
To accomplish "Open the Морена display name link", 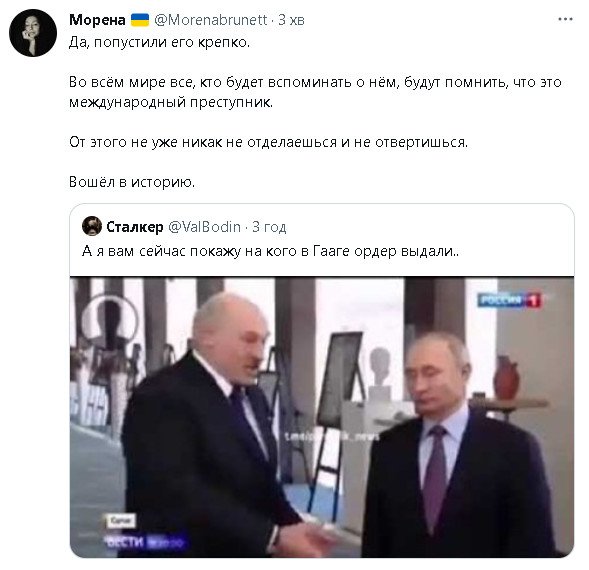I will [x=97, y=20].
